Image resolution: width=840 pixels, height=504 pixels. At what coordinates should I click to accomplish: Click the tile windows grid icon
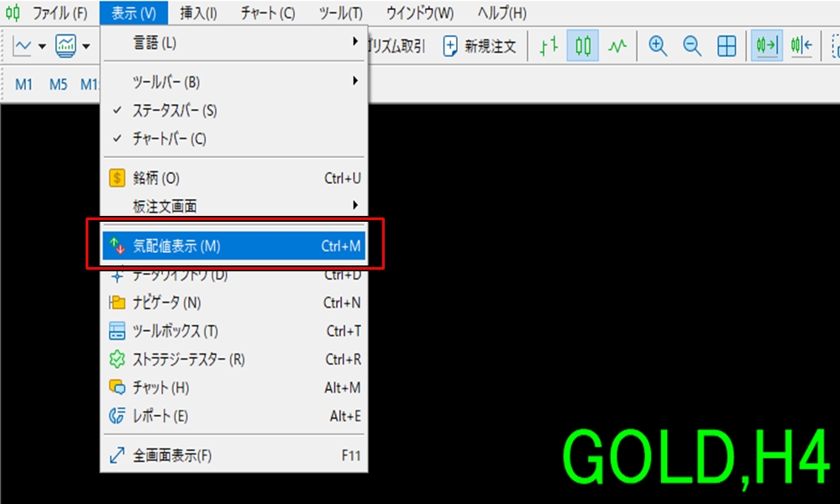pyautogui.click(x=727, y=47)
